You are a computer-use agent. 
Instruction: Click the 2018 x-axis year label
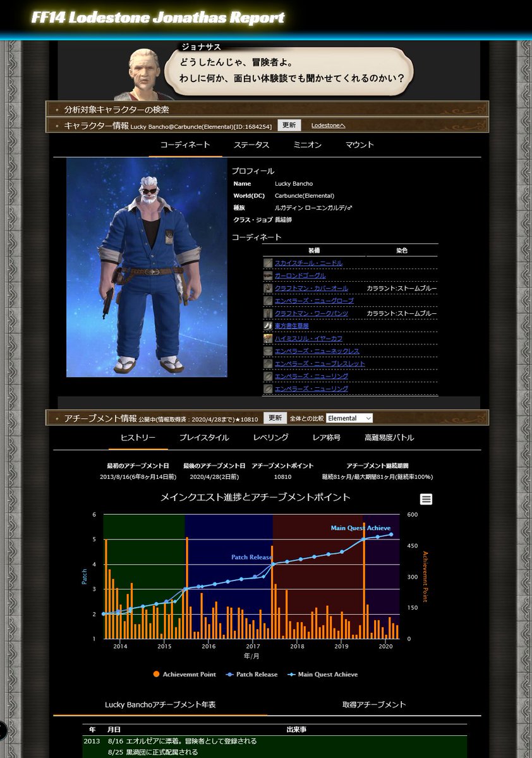pyautogui.click(x=297, y=646)
